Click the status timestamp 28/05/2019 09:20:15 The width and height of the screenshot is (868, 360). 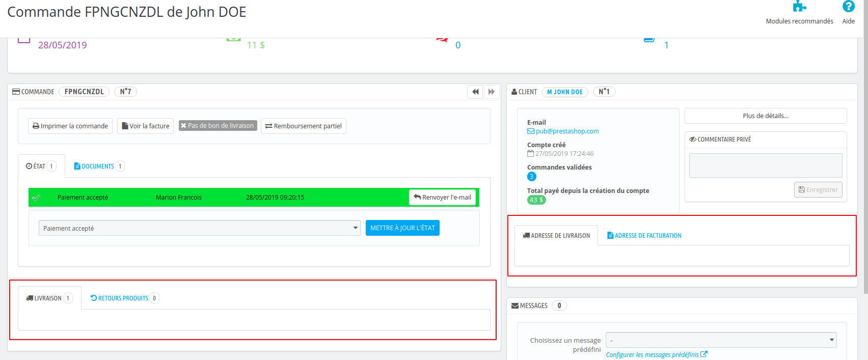[x=275, y=198]
